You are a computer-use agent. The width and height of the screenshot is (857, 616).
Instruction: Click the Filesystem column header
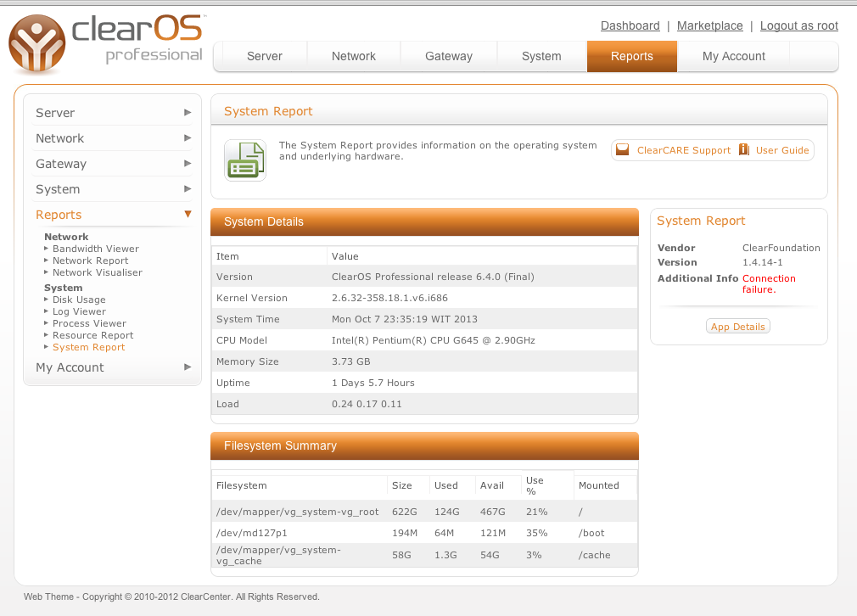[242, 485]
